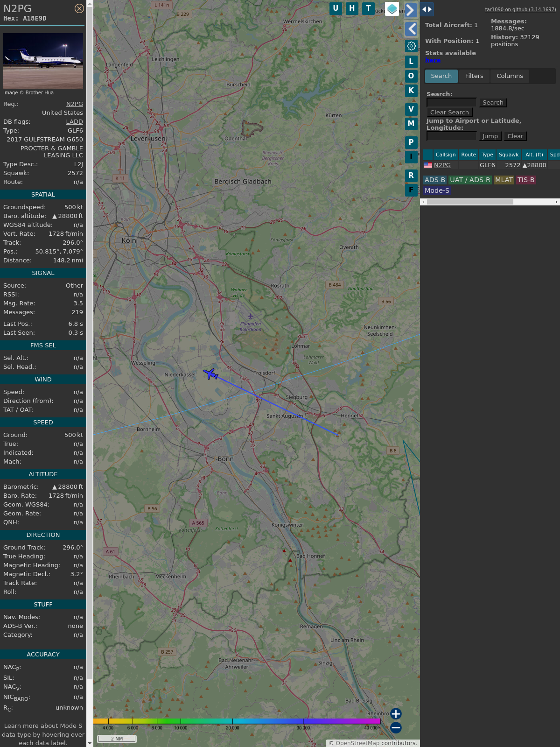This screenshot has width=560, height=747.
Task: Click the MLAT legend label
Action: pos(504,180)
